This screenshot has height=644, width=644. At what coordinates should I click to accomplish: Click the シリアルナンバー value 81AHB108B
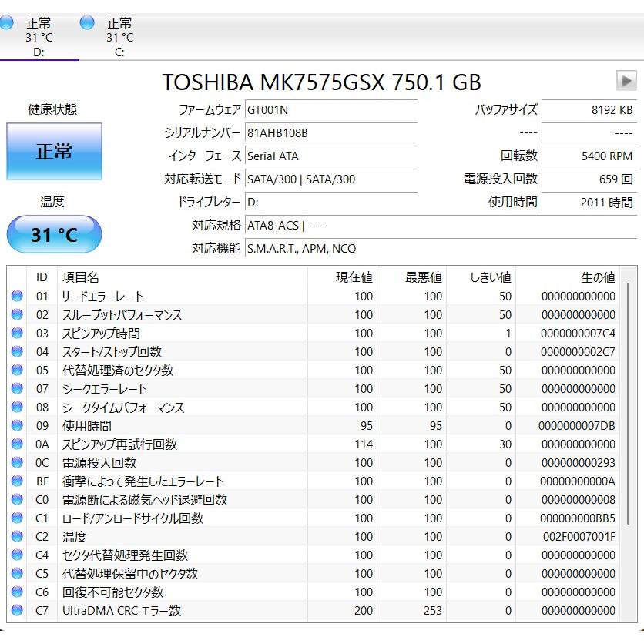click(x=277, y=132)
